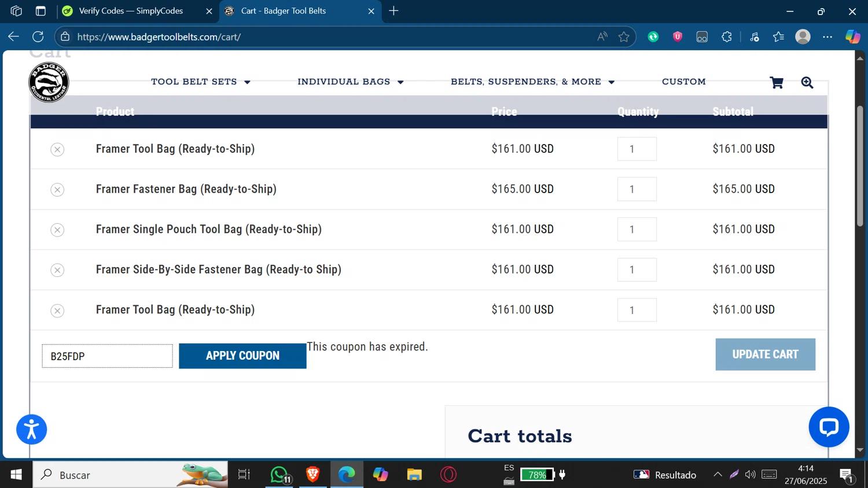Open the tab actions menu icon
868x488 pixels.
[41, 11]
